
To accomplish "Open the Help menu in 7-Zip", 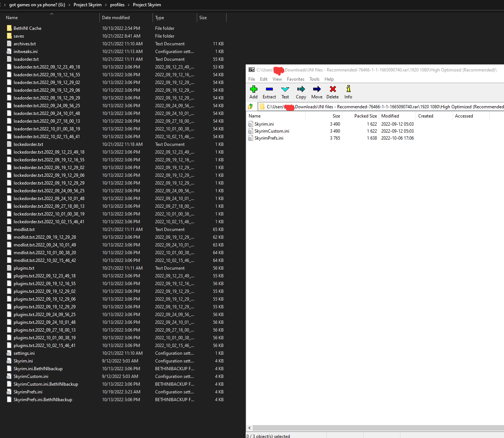I will pyautogui.click(x=329, y=79).
